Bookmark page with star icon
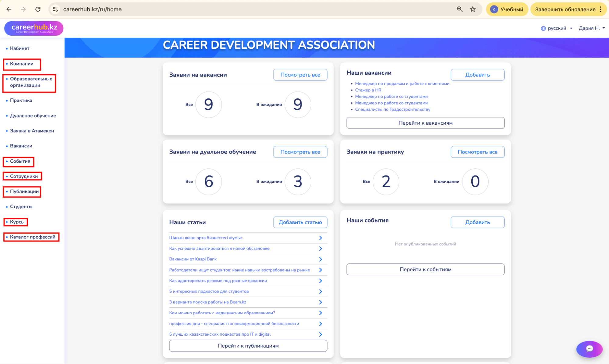The height and width of the screenshot is (364, 609). [473, 9]
